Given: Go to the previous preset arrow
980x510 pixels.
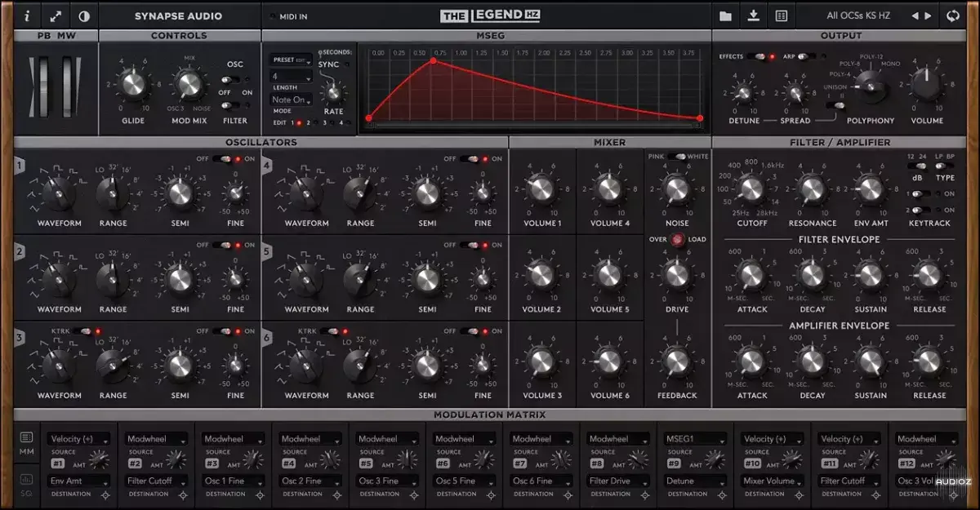Looking at the screenshot, I should (915, 16).
